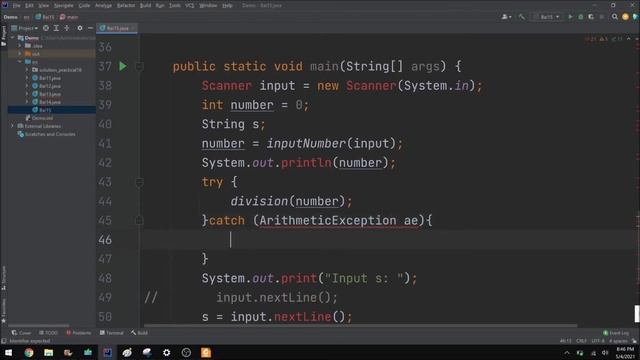Toggle the Structure side tool window tab

click(x=4, y=278)
